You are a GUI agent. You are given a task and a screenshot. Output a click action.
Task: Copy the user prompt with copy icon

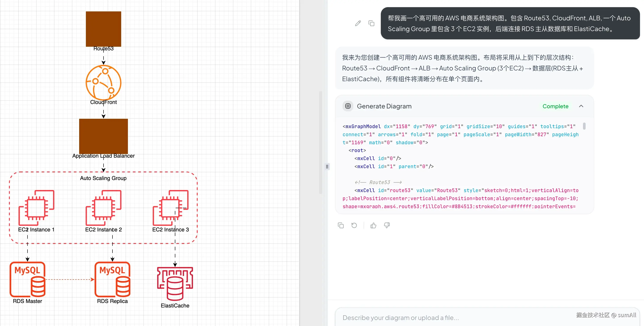tap(371, 23)
